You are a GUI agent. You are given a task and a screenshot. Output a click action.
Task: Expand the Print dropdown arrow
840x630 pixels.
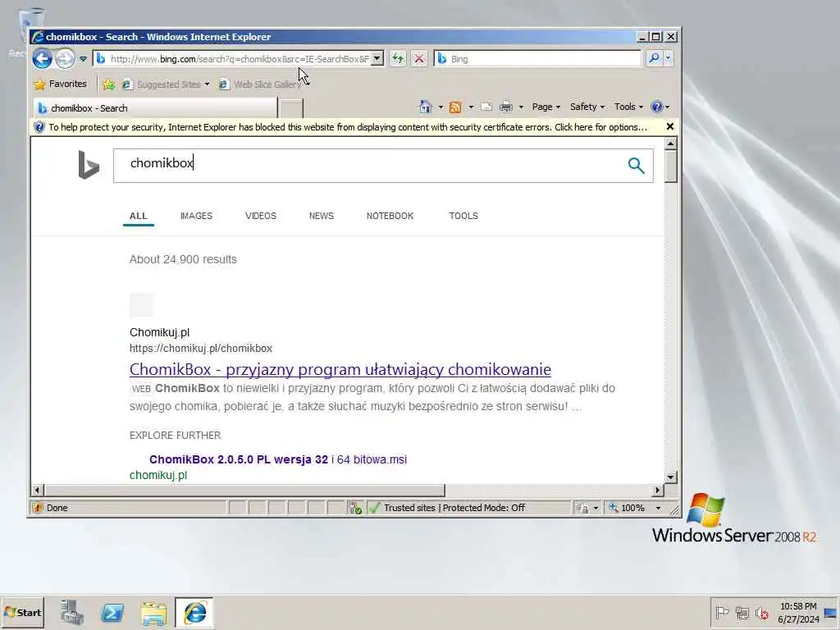(x=520, y=107)
